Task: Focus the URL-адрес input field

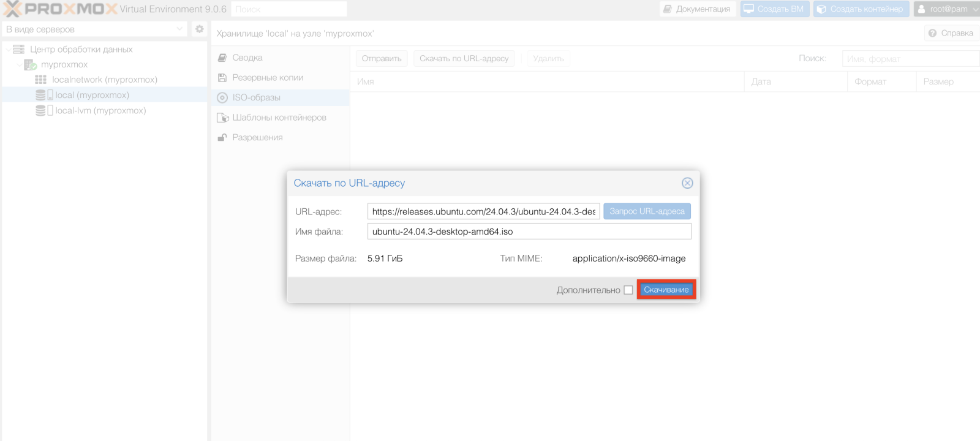Action: click(484, 211)
